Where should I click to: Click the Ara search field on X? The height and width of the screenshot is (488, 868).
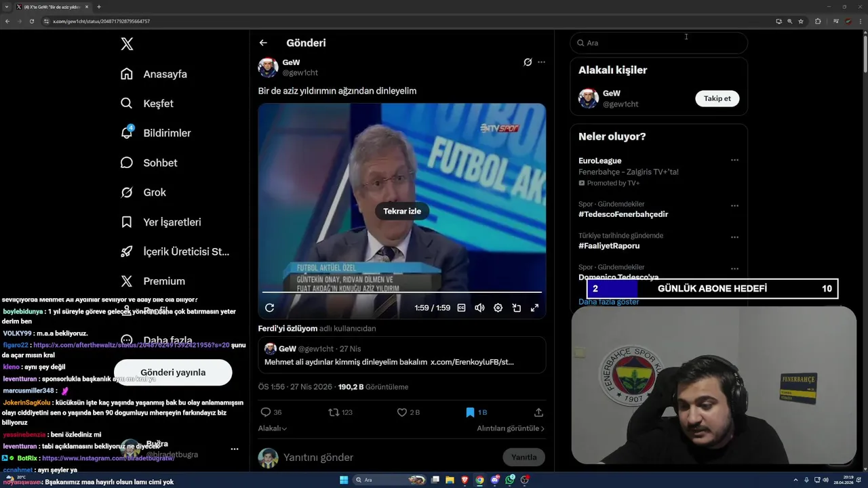pyautogui.click(x=659, y=43)
